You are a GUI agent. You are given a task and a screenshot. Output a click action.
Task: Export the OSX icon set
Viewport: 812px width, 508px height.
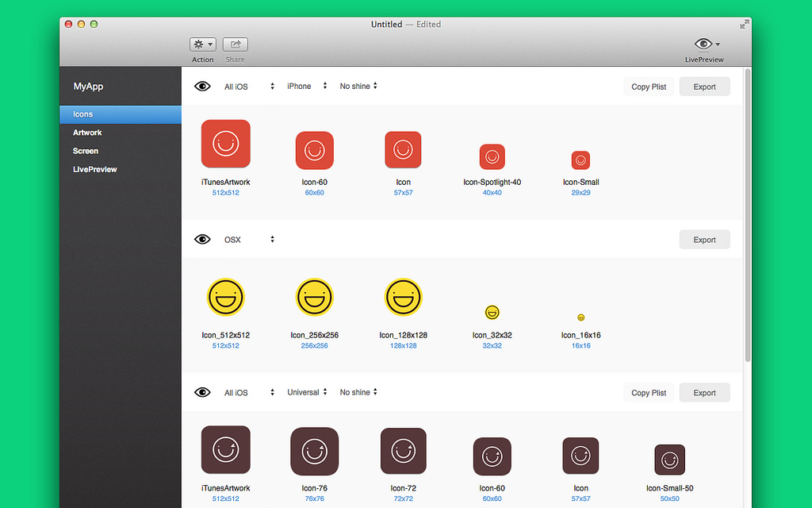point(704,240)
